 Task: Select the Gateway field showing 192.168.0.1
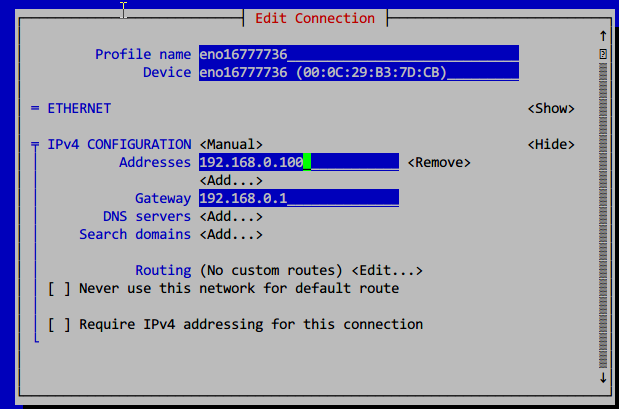(x=298, y=198)
